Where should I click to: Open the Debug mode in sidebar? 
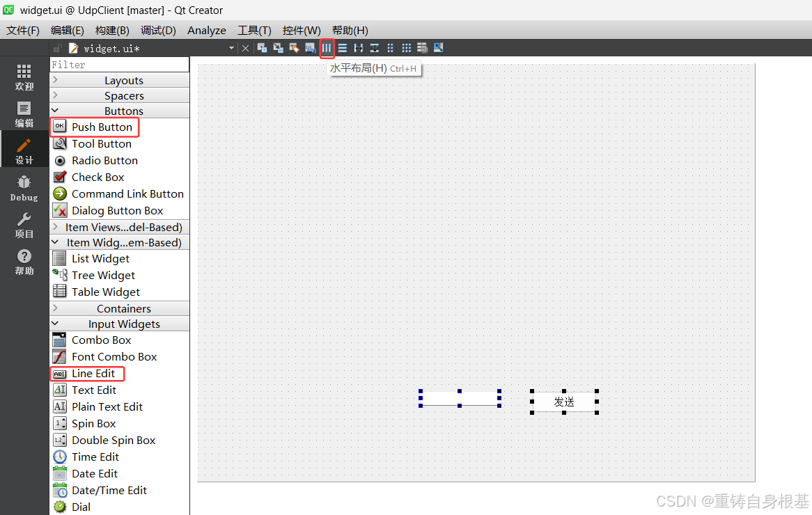(24, 189)
